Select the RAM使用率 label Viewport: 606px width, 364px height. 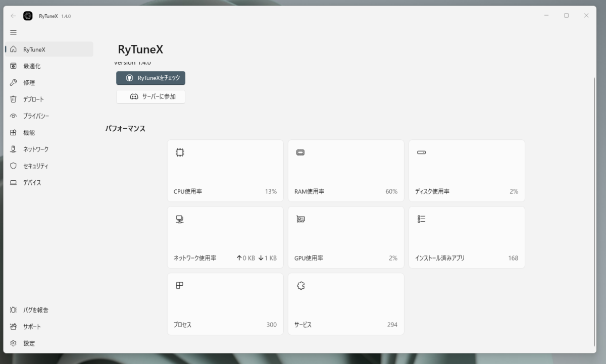309,192
